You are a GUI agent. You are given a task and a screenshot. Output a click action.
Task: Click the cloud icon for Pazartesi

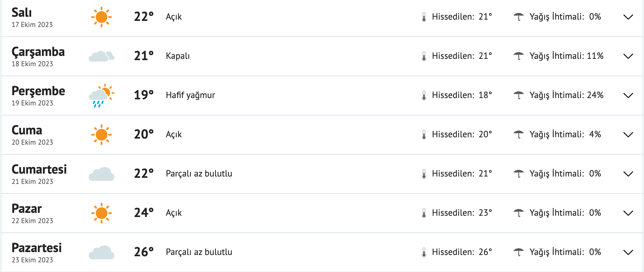102,252
